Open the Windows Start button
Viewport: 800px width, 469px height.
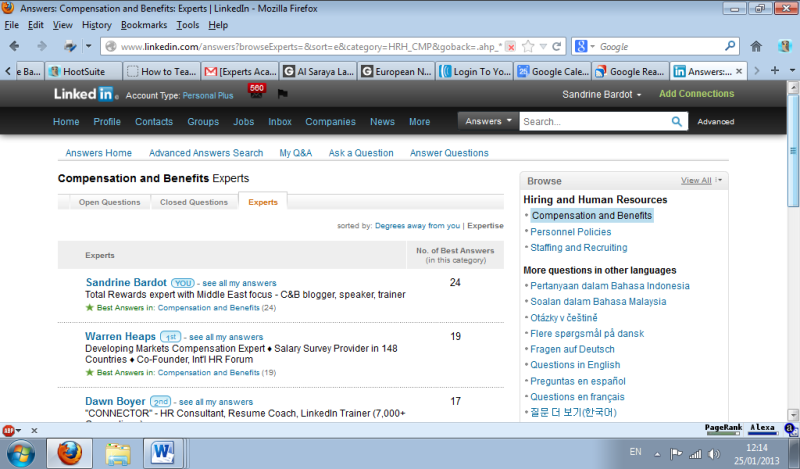(x=20, y=453)
